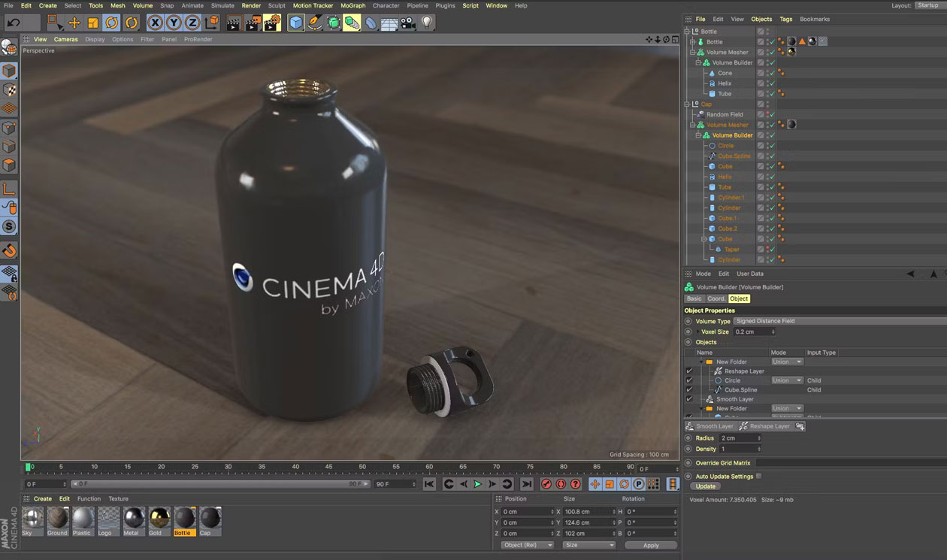Add a Cube primitive object
The height and width of the screenshot is (560, 947).
[x=296, y=23]
